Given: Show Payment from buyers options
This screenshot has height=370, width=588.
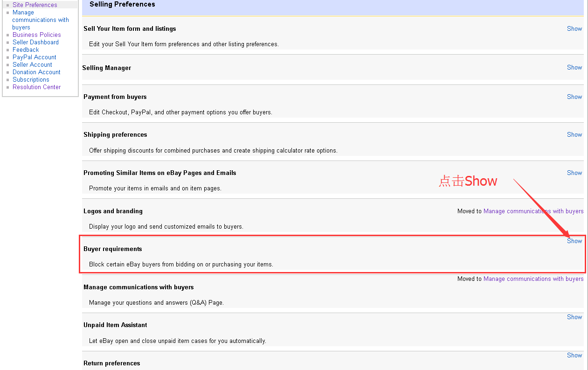Looking at the screenshot, I should (574, 97).
